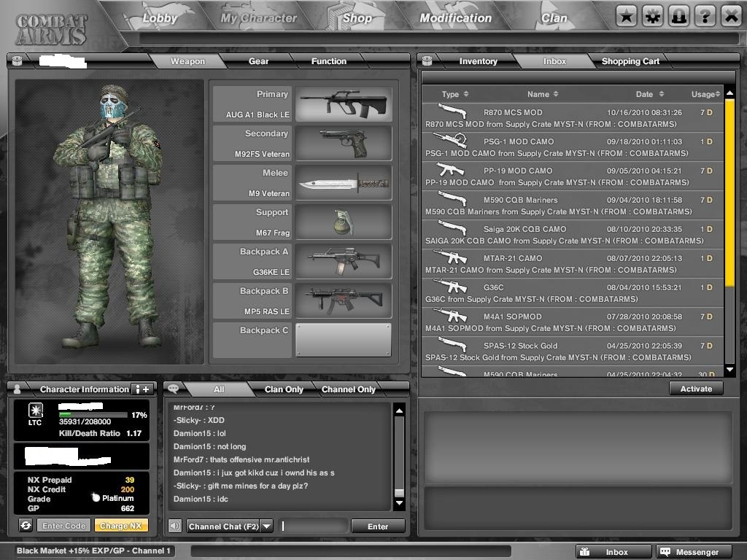Click the chat scroll down arrow
The width and height of the screenshot is (747, 560).
[399, 503]
